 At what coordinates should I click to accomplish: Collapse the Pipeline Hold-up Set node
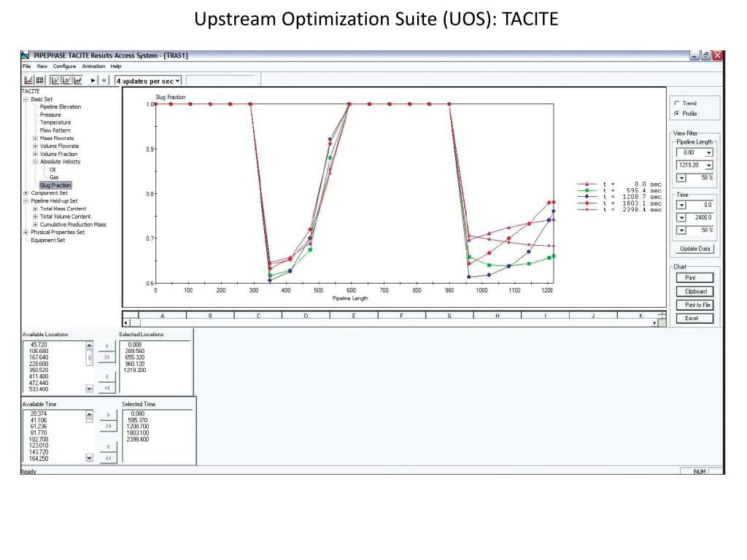(x=26, y=201)
